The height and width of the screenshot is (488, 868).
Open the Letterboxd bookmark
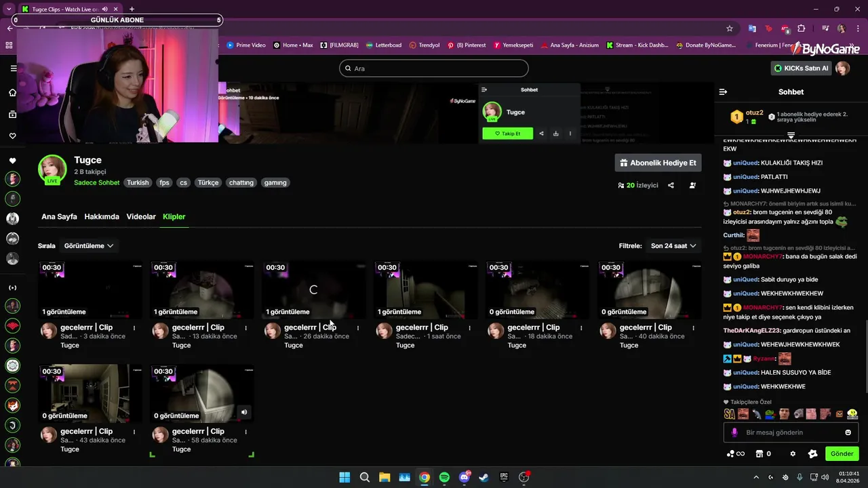(383, 45)
